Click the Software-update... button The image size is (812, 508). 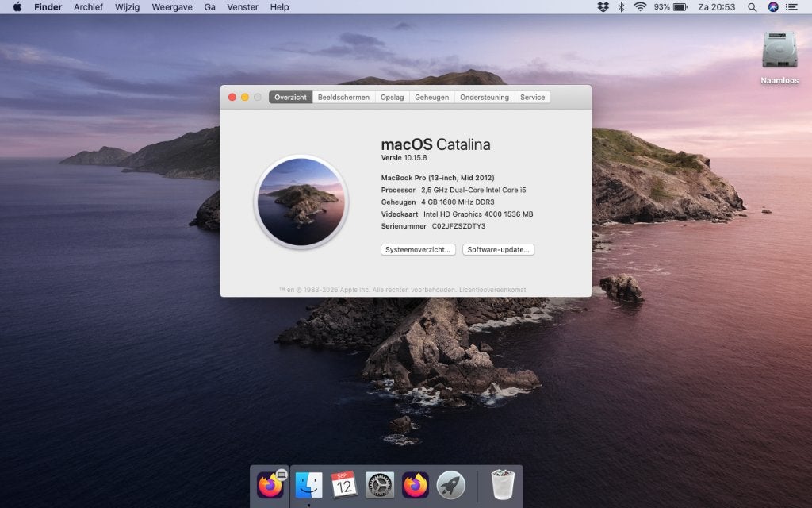tap(498, 249)
